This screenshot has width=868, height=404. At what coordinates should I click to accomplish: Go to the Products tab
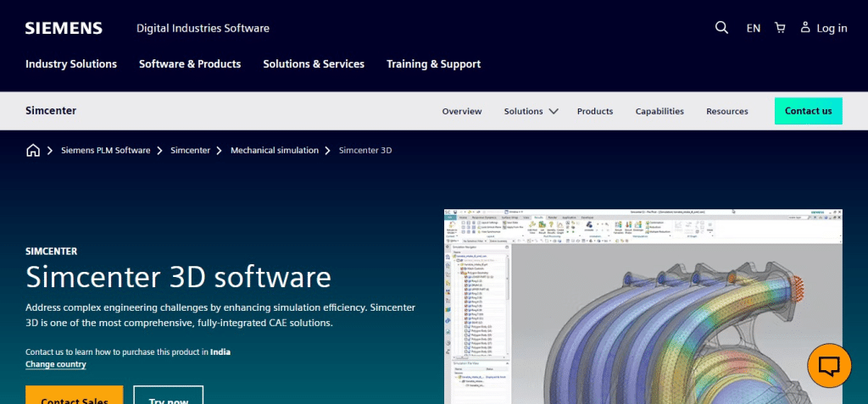595,111
